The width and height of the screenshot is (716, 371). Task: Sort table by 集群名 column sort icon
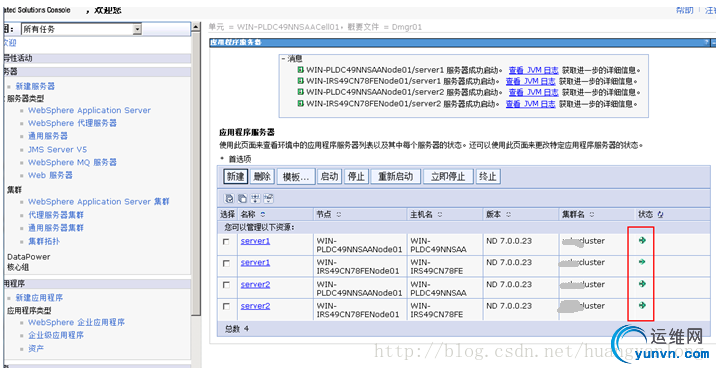592,214
